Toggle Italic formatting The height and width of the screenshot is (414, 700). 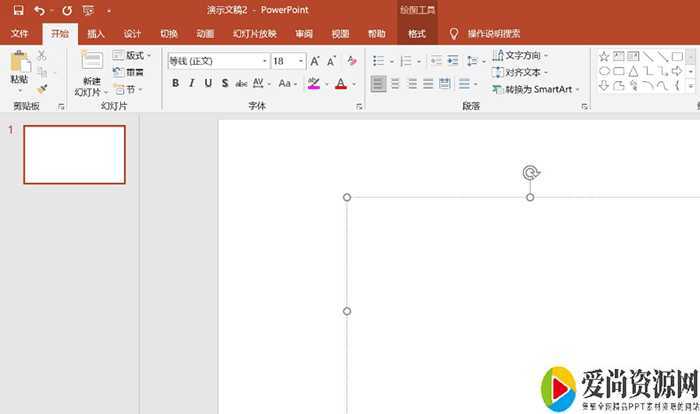pos(192,84)
